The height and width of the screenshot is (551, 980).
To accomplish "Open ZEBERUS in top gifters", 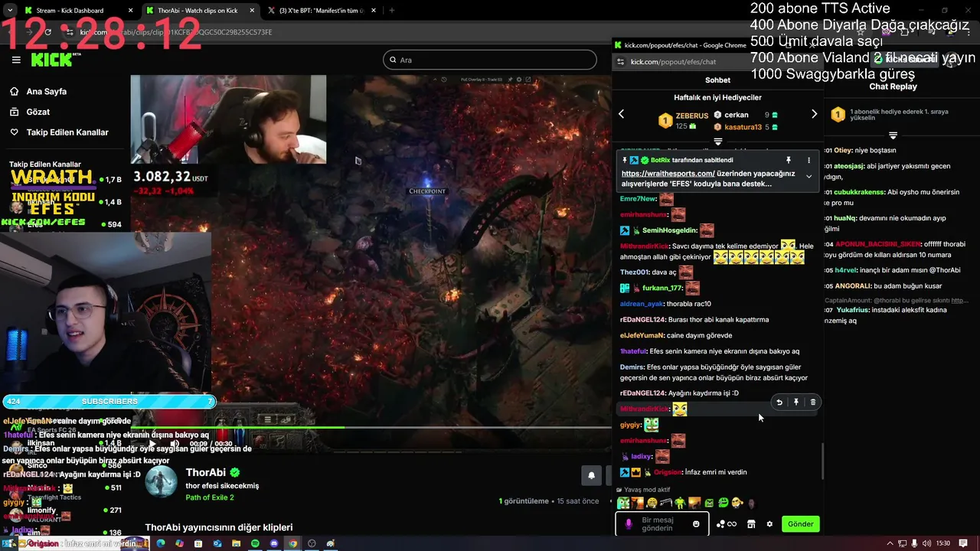I will coord(691,116).
